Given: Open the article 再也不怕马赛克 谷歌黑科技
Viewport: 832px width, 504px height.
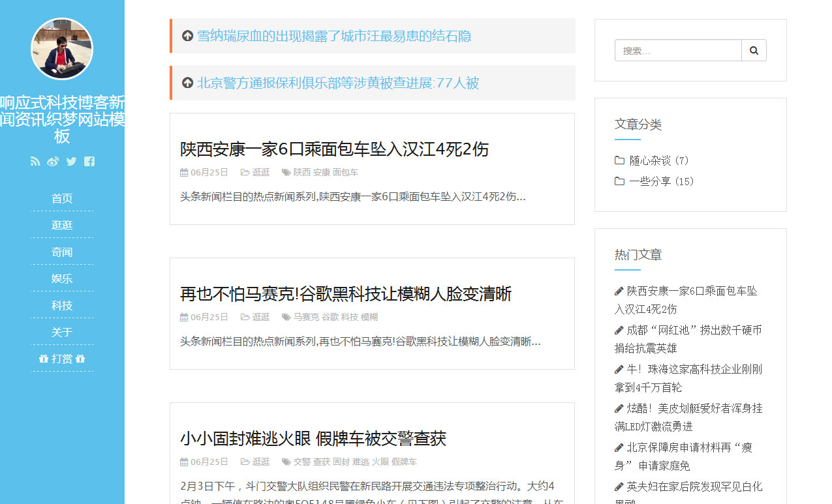Looking at the screenshot, I should tap(345, 294).
